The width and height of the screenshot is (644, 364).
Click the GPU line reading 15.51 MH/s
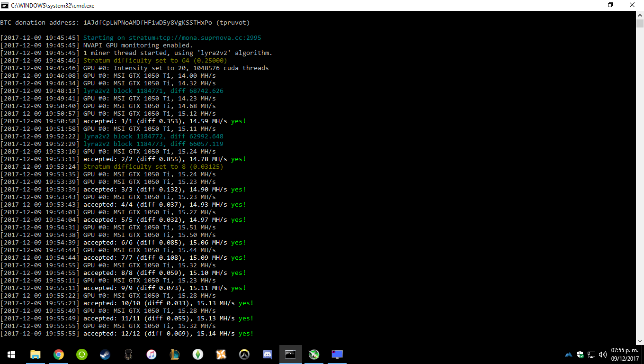[x=108, y=227]
